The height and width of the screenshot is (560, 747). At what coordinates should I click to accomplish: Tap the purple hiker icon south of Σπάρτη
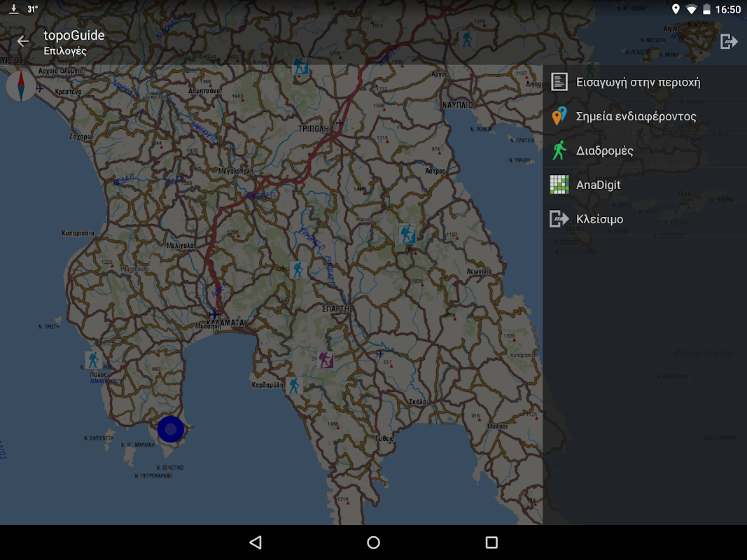326,360
